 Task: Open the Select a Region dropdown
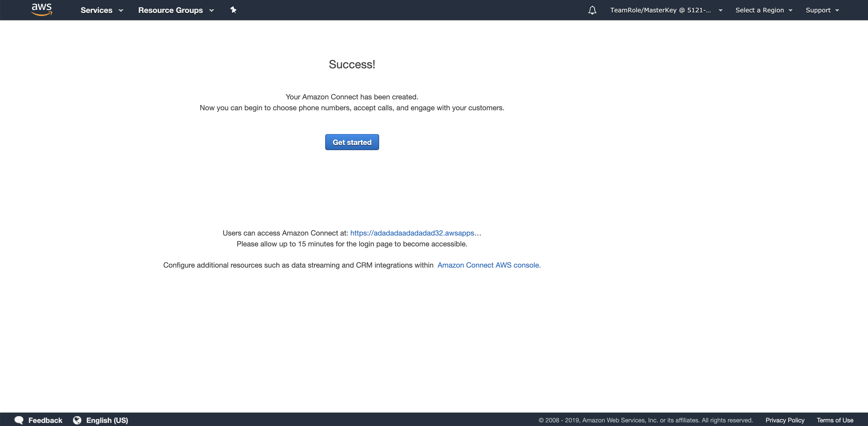(763, 10)
